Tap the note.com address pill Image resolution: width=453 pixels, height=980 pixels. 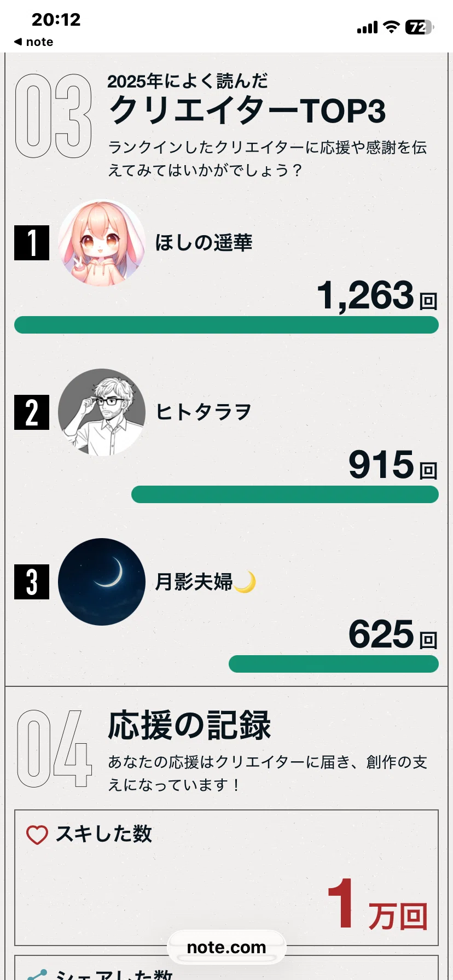[226, 947]
